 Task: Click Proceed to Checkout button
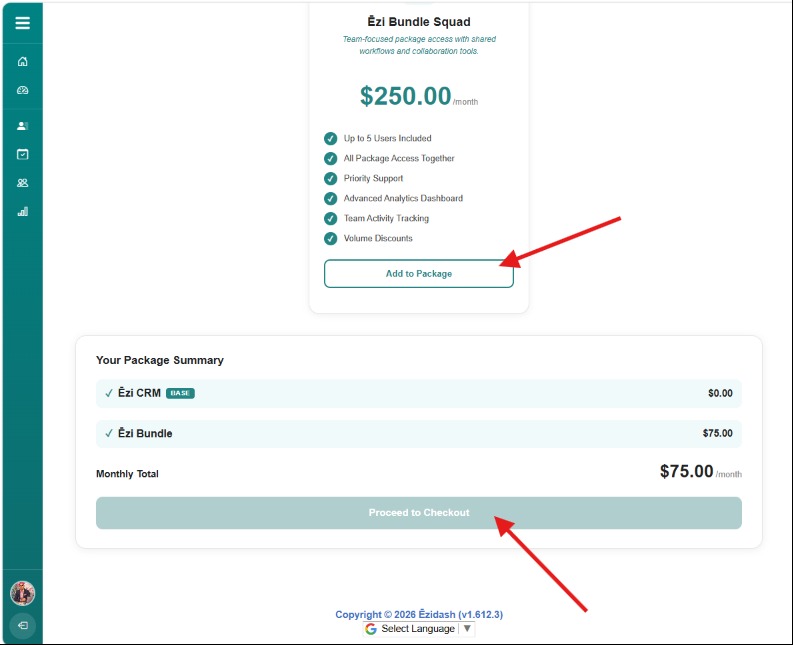[419, 512]
